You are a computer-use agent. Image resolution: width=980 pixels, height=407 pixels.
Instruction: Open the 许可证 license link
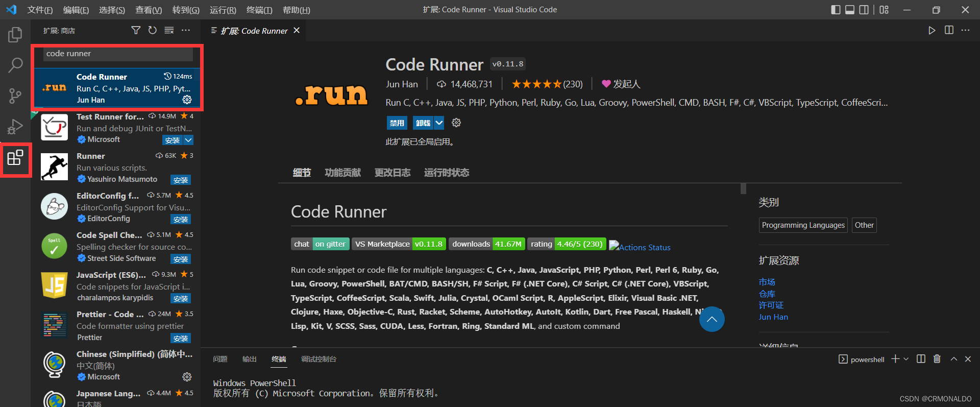pos(771,305)
